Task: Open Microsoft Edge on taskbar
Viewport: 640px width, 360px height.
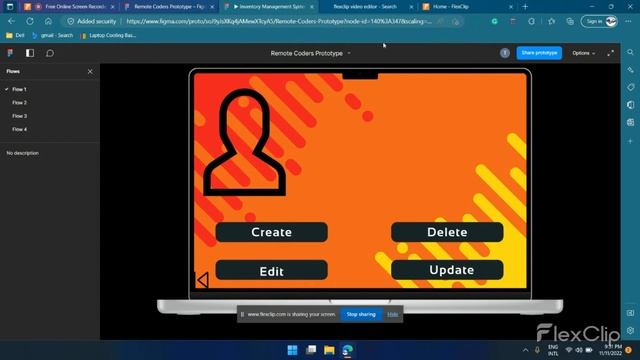Action: click(x=347, y=350)
